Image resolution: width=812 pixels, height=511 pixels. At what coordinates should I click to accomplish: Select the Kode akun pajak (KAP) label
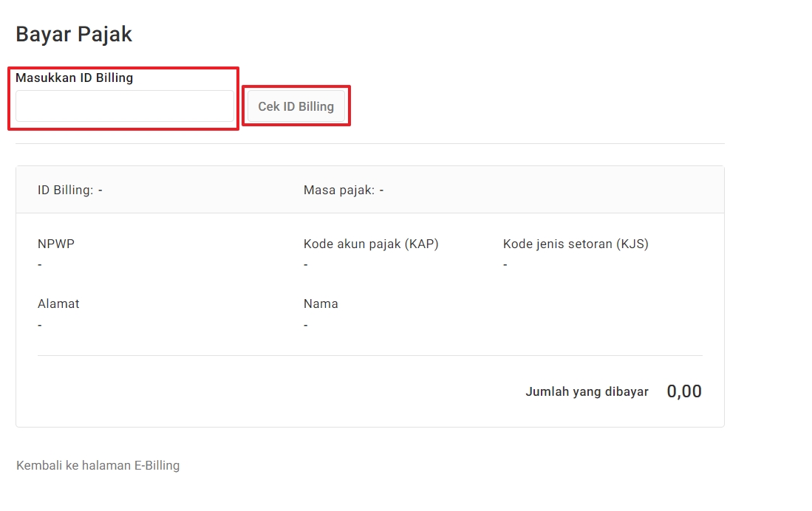[371, 244]
